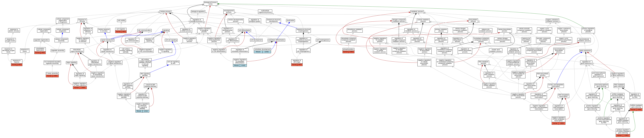Screen dimensions: 644x138
Task: Select the 'osteoblast differentiation' node
Action: coord(277,40)
